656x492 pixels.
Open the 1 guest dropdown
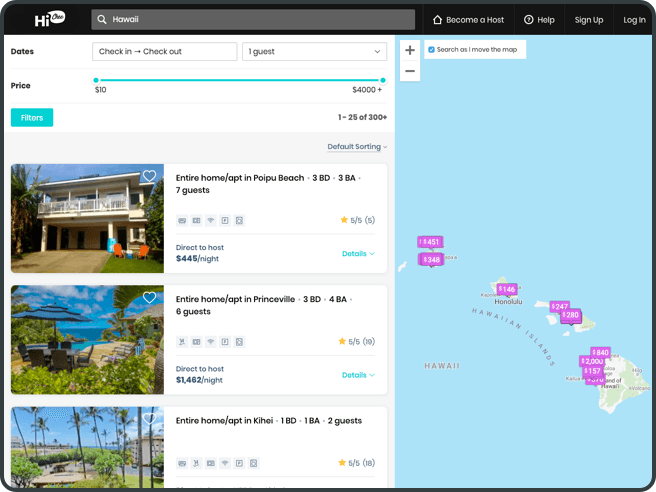pyautogui.click(x=314, y=51)
